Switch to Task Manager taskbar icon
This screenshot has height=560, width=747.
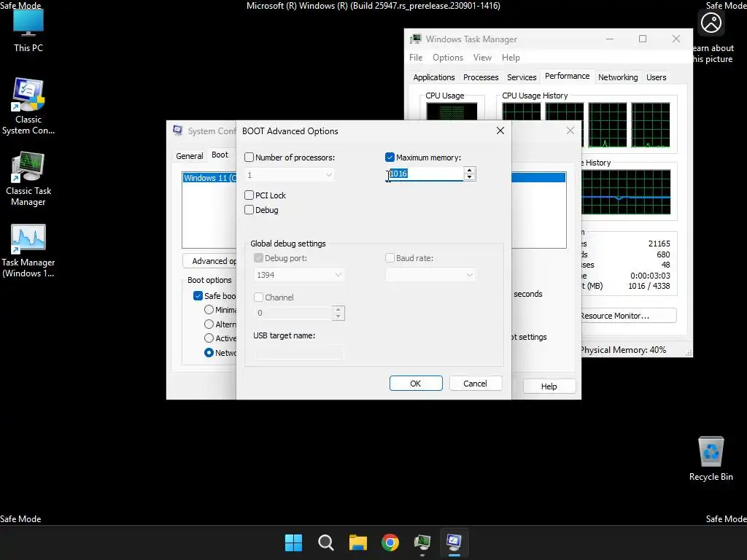coord(422,542)
